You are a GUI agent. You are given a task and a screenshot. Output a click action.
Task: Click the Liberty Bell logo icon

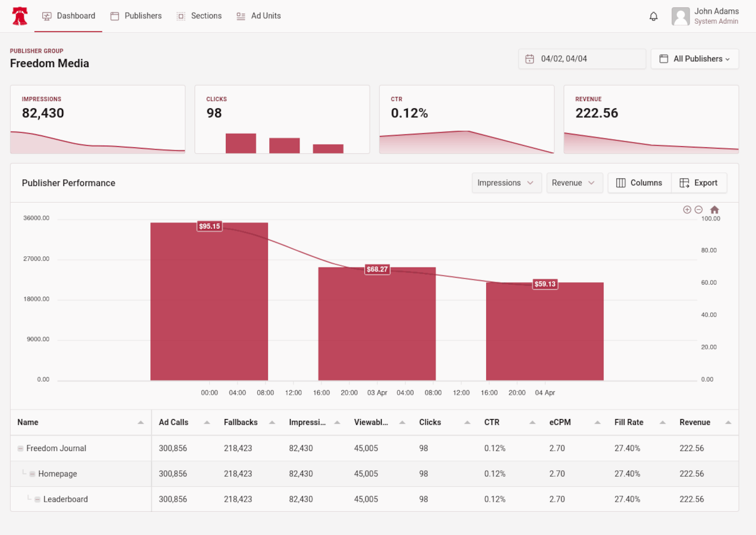tap(20, 16)
